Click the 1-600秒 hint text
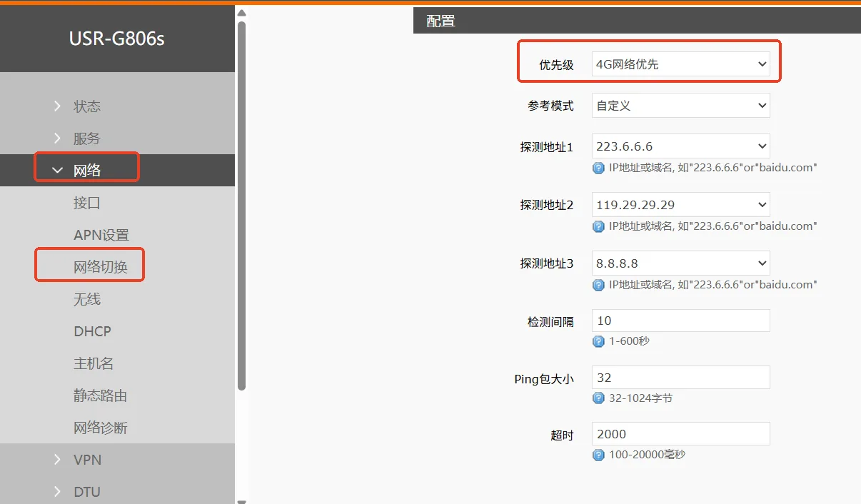 click(x=629, y=341)
